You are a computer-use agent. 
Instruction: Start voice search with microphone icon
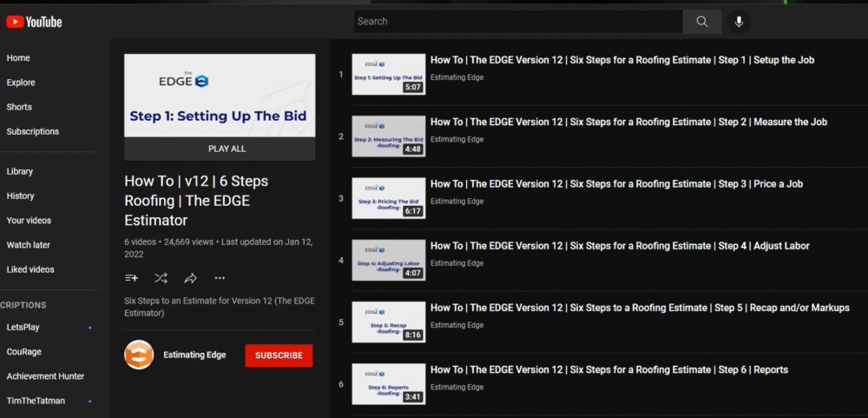coord(739,22)
